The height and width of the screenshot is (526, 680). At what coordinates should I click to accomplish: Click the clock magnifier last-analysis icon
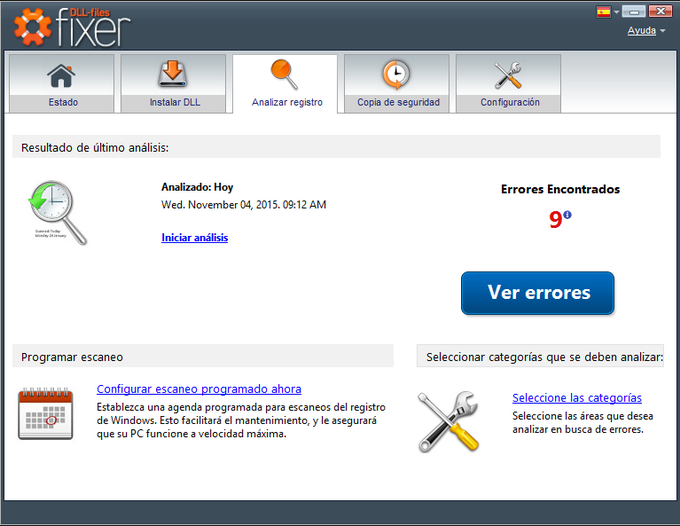[57, 212]
